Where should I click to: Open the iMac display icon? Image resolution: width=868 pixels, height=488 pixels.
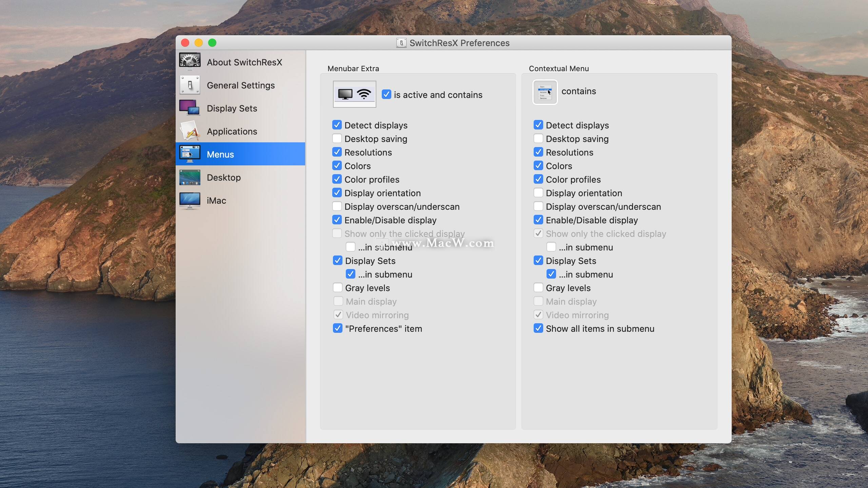(190, 201)
